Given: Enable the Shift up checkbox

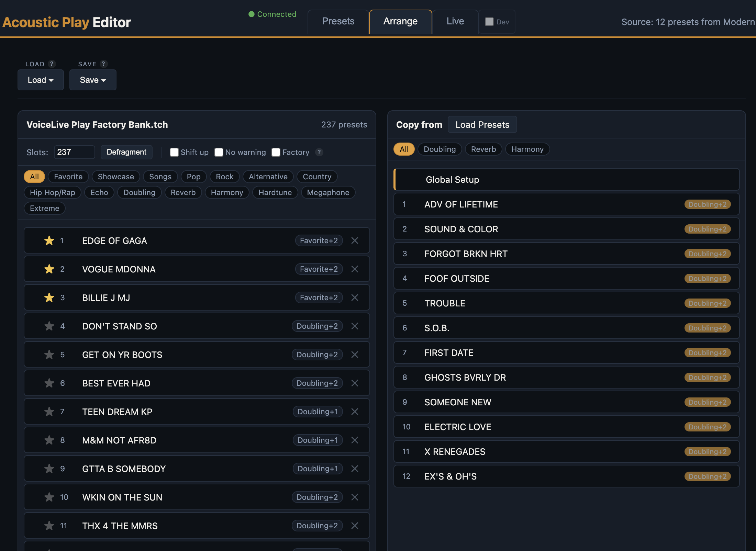Looking at the screenshot, I should pos(174,152).
